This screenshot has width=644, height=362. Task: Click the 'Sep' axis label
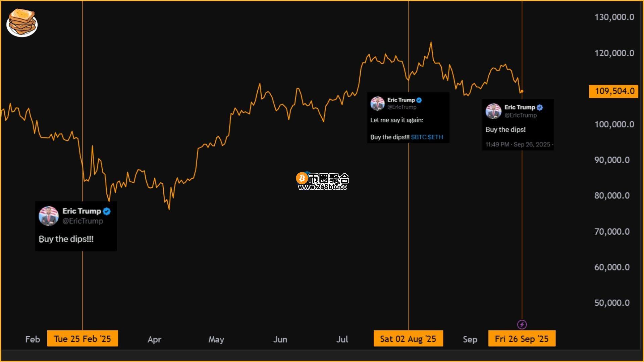[x=470, y=340]
